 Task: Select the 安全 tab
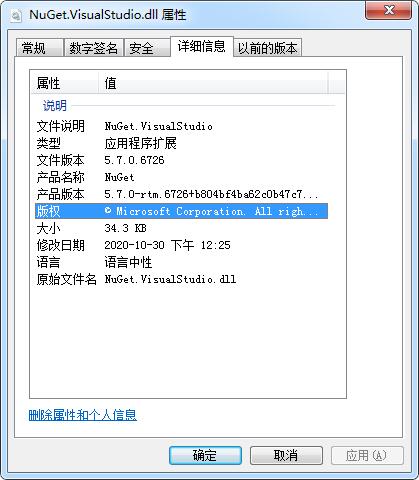[147, 48]
